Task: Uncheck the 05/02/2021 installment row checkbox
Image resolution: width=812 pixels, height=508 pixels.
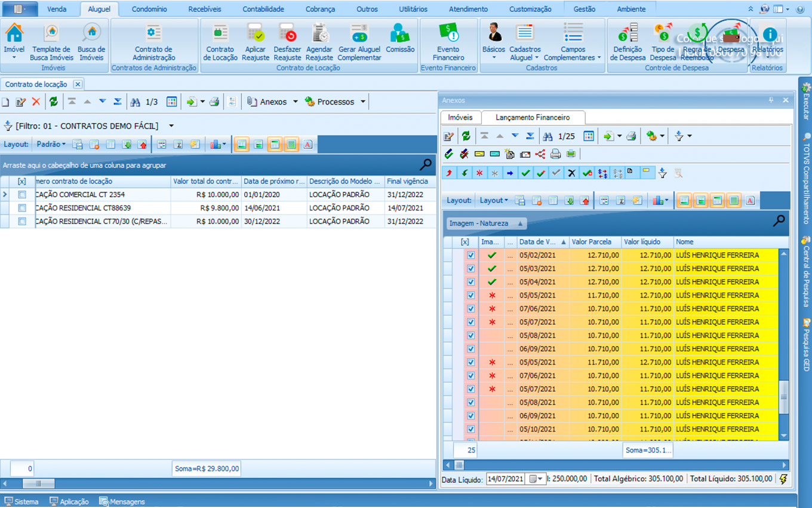Action: pos(471,255)
